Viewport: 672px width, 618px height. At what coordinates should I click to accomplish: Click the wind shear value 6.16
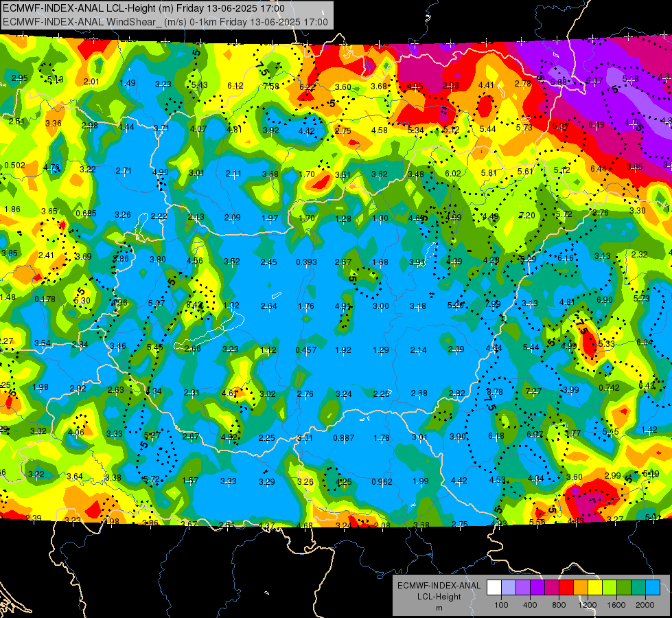coord(566,257)
